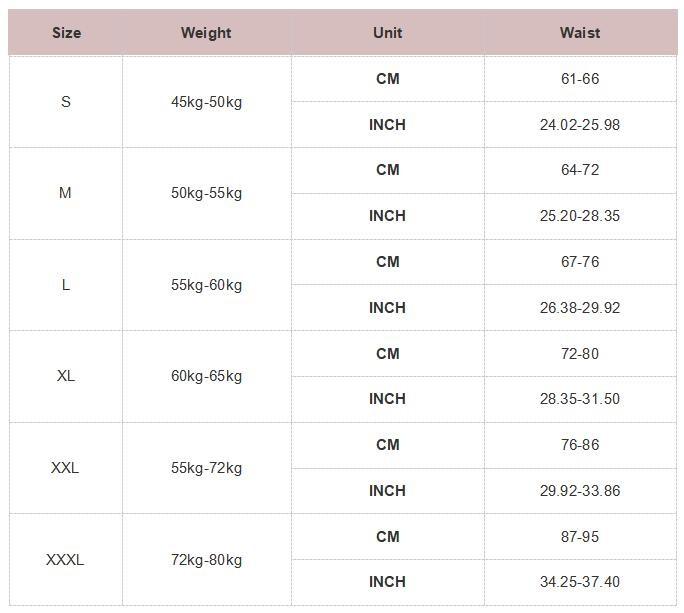Viewport: 684px width, 613px height.
Task: Click waist value 24.02-25.98
Action: pyautogui.click(x=580, y=125)
